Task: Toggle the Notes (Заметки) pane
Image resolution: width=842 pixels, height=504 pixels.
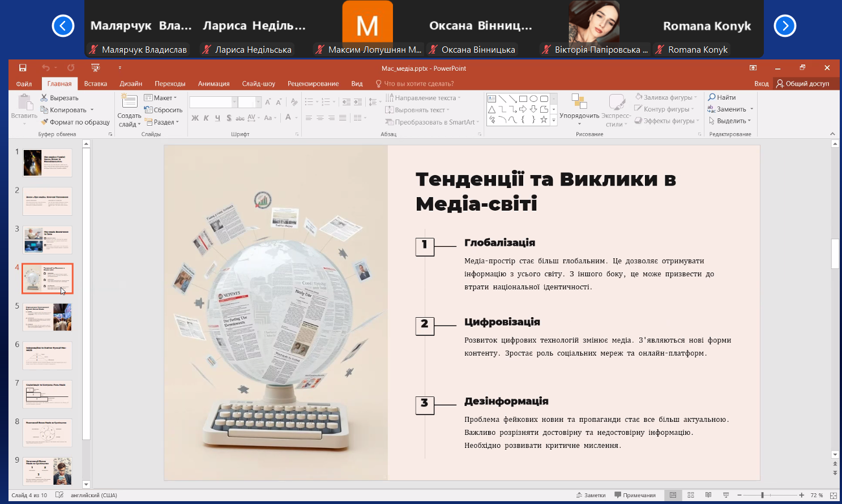Action: click(x=591, y=495)
